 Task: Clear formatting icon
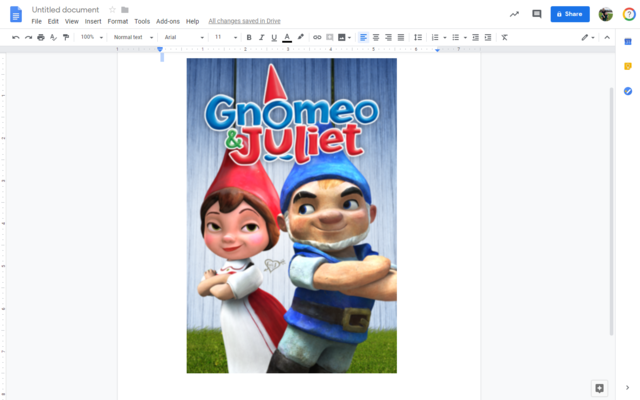504,37
